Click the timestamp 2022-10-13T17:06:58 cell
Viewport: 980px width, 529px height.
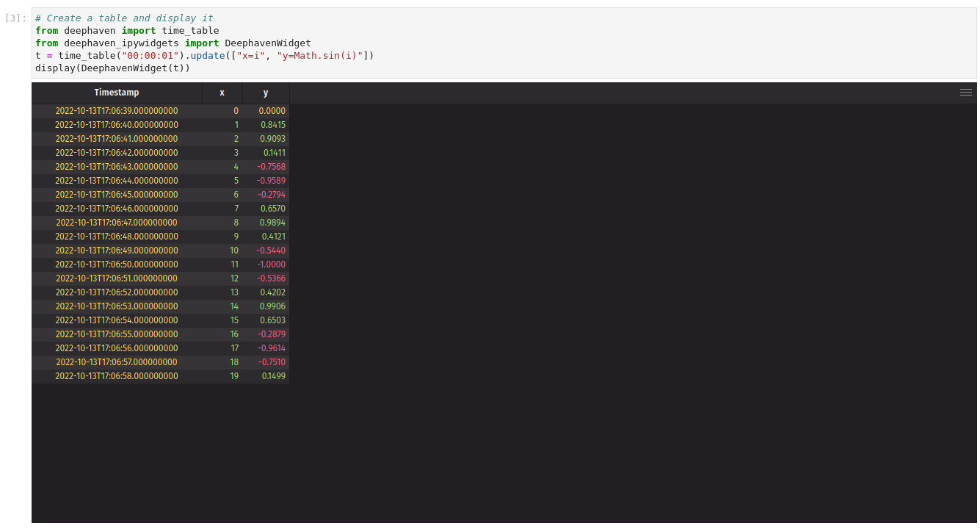117,376
